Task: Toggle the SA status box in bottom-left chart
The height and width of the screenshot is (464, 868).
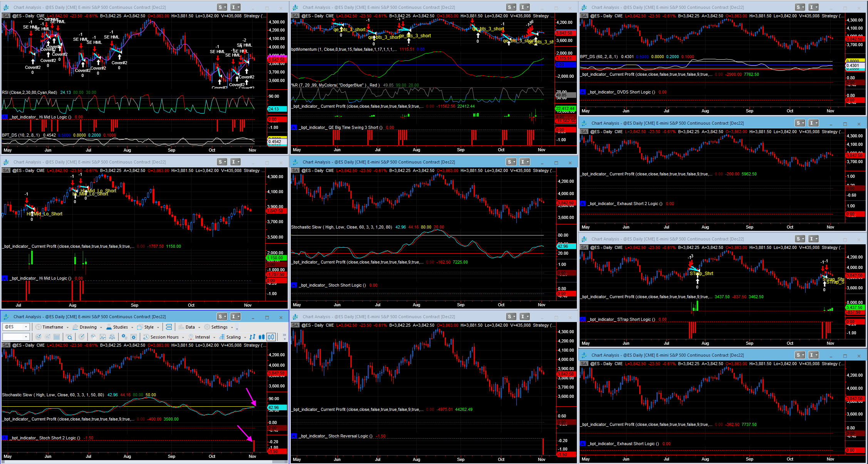Action: coord(6,345)
